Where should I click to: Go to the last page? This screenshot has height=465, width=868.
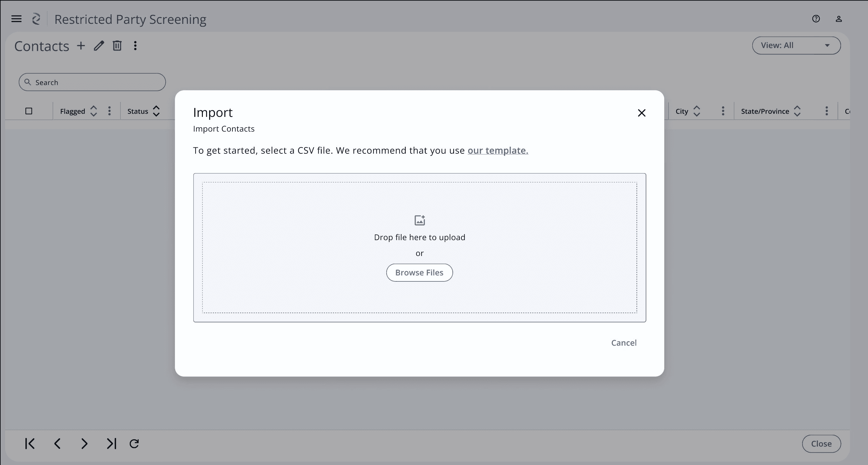coord(111,443)
